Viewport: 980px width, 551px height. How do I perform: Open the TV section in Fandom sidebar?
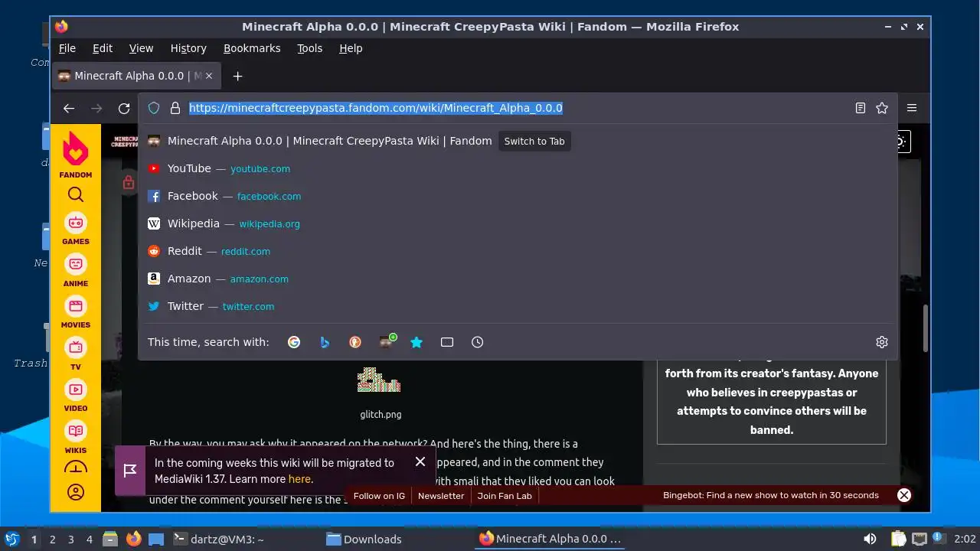coord(76,354)
